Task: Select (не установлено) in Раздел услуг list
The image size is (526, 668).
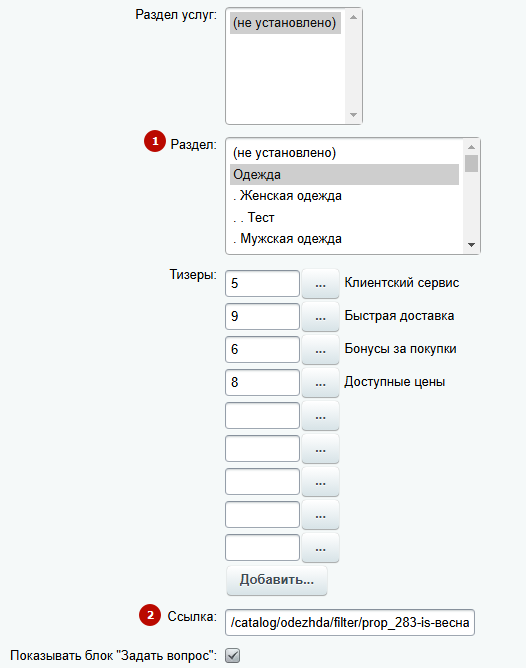Action: [x=285, y=23]
